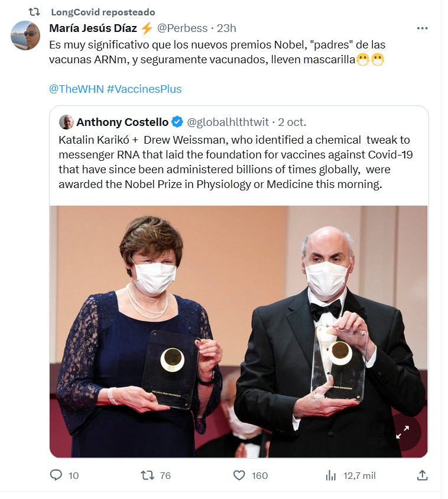Repost this tweet using the retweet icon
The height and width of the screenshot is (499, 448).
point(147,475)
